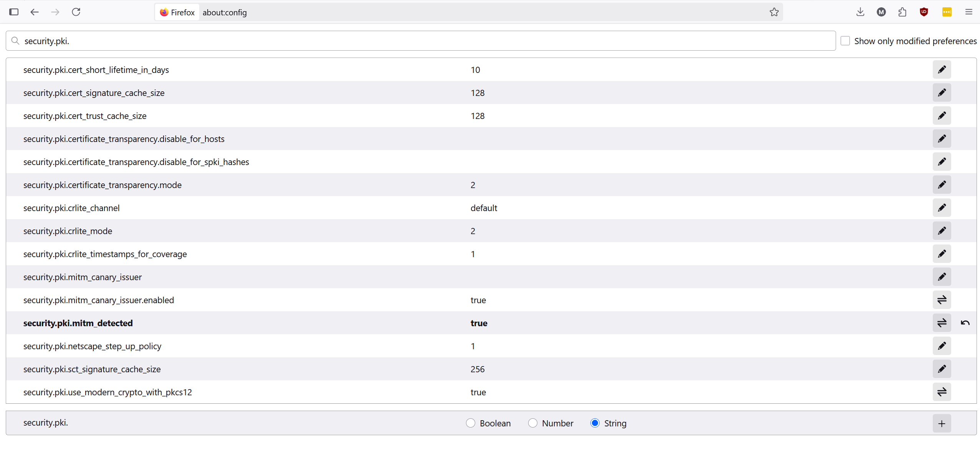Toggle security.pki.mitm_detected value
980x459 pixels.
(x=942, y=323)
